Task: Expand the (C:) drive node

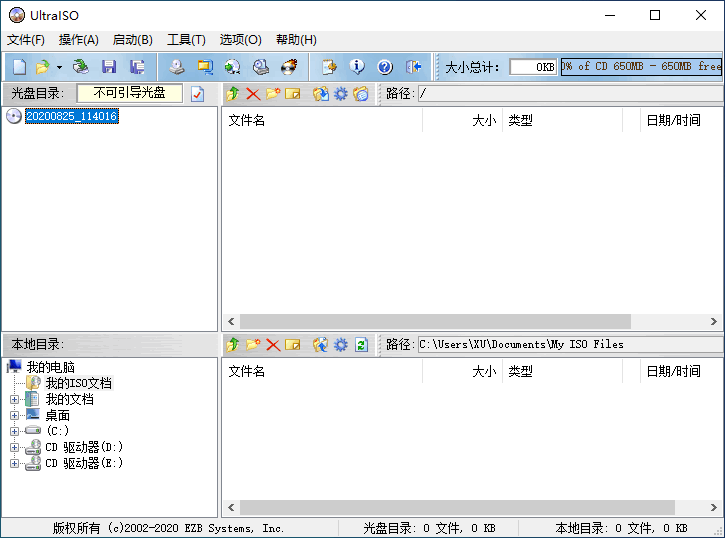Action: (x=14, y=431)
